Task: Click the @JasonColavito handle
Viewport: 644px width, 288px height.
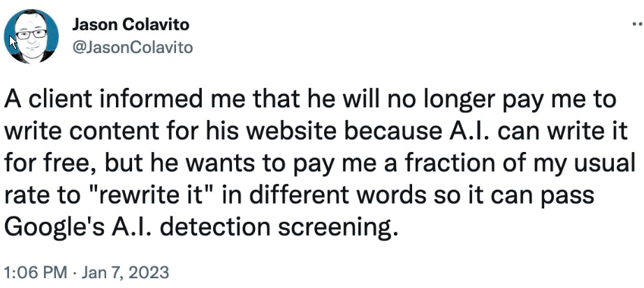Action: tap(132, 47)
